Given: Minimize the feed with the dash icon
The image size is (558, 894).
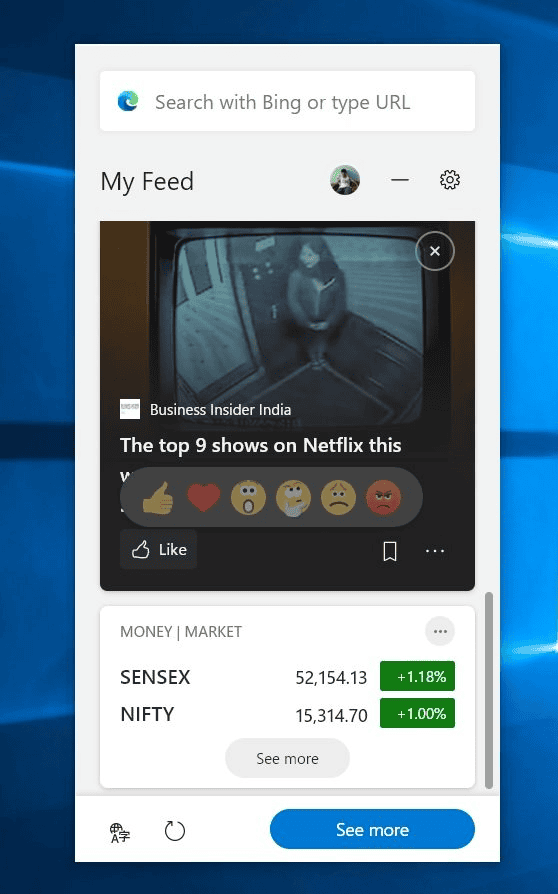Looking at the screenshot, I should (x=400, y=180).
